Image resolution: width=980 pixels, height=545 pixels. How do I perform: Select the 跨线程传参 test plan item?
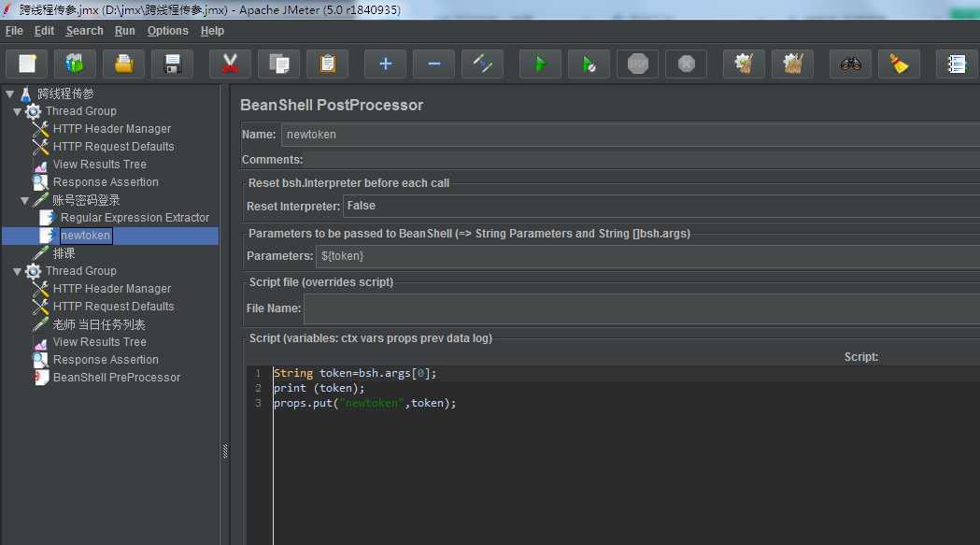click(65, 93)
